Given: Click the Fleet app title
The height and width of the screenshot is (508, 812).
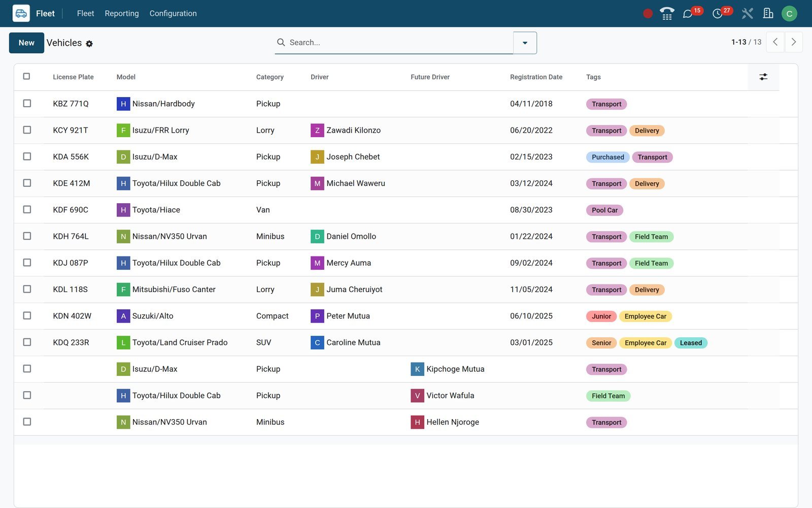Looking at the screenshot, I should [x=45, y=14].
